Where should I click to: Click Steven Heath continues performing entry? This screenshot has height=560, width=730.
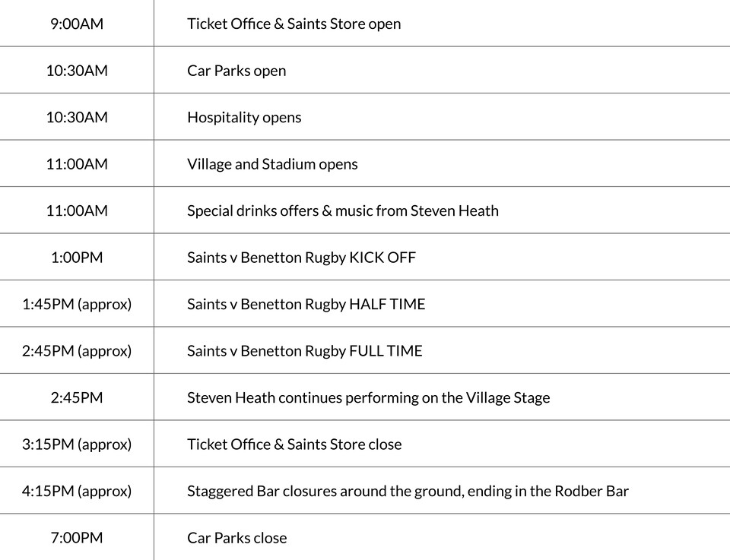pos(368,397)
